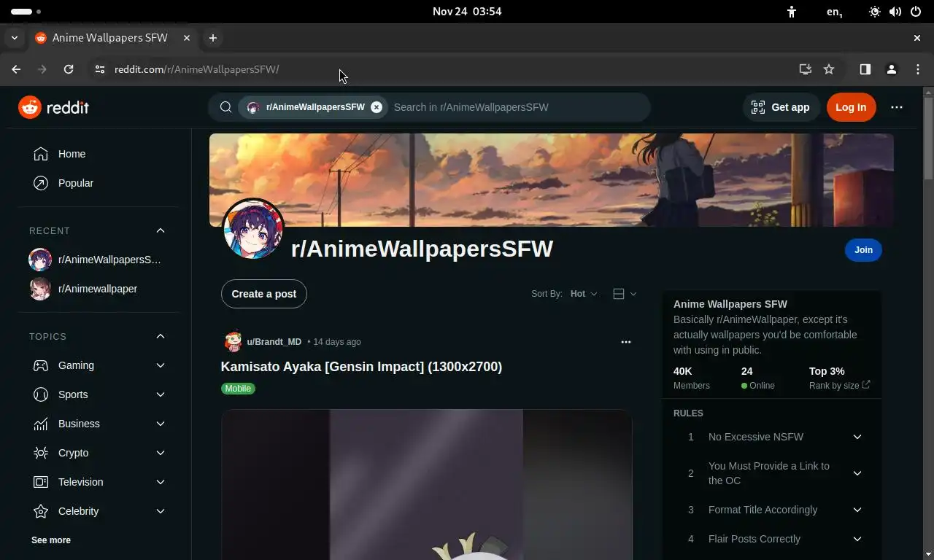Screen dimensions: 934x560
Task: Click the Reddit logo
Action: coord(53,107)
